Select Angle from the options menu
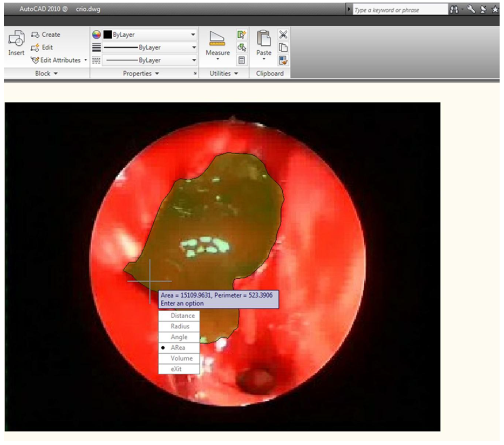 coord(179,337)
